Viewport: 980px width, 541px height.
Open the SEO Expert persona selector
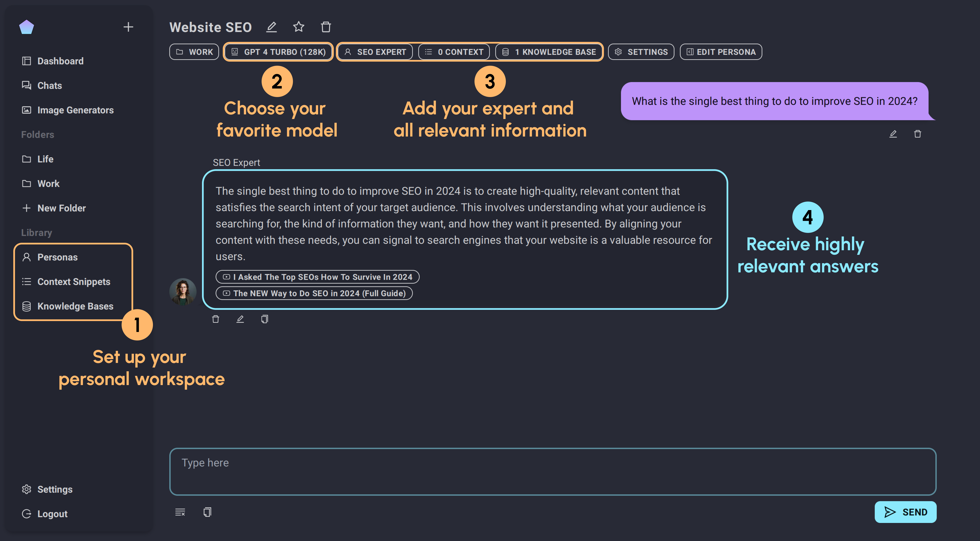click(375, 52)
